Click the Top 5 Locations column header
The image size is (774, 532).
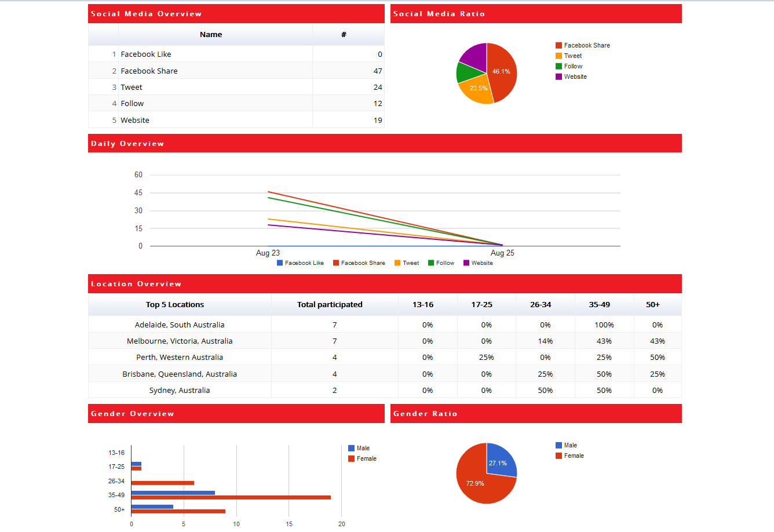coord(175,305)
